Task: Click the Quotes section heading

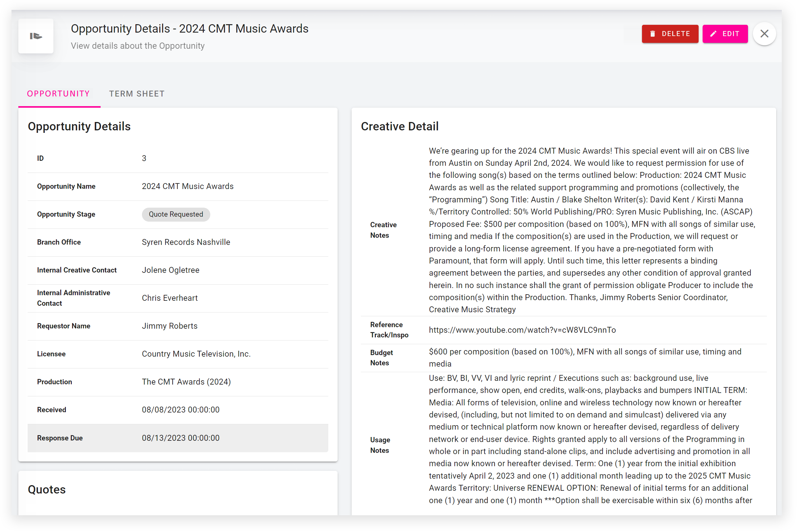Action: coord(47,489)
